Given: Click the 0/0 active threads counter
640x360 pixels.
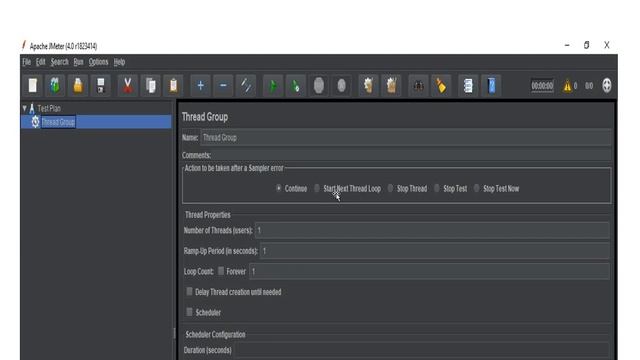Looking at the screenshot, I should pyautogui.click(x=589, y=86).
